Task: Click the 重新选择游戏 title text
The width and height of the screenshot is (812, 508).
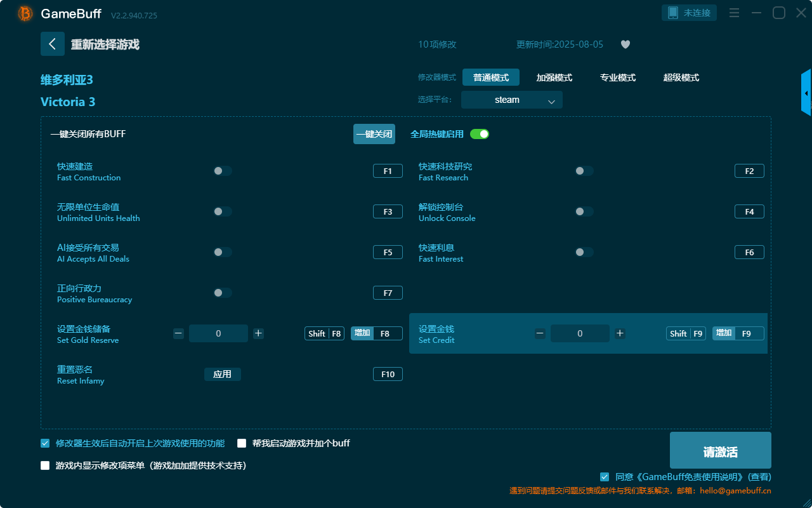Action: 105,44
